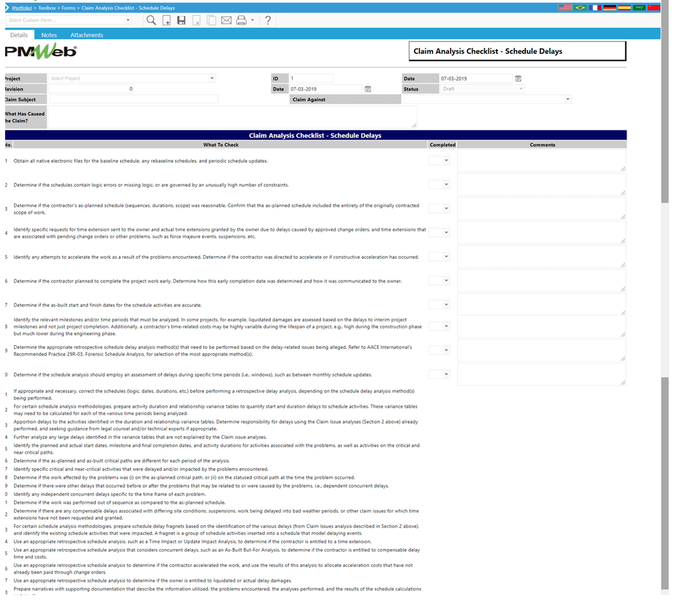The height and width of the screenshot is (616, 679).
Task: Click Comments box for windows assessment item
Action: coord(541,374)
